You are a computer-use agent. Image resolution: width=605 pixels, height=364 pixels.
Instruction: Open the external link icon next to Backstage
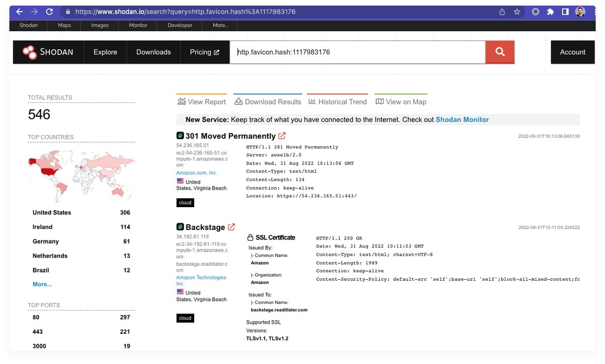231,226
